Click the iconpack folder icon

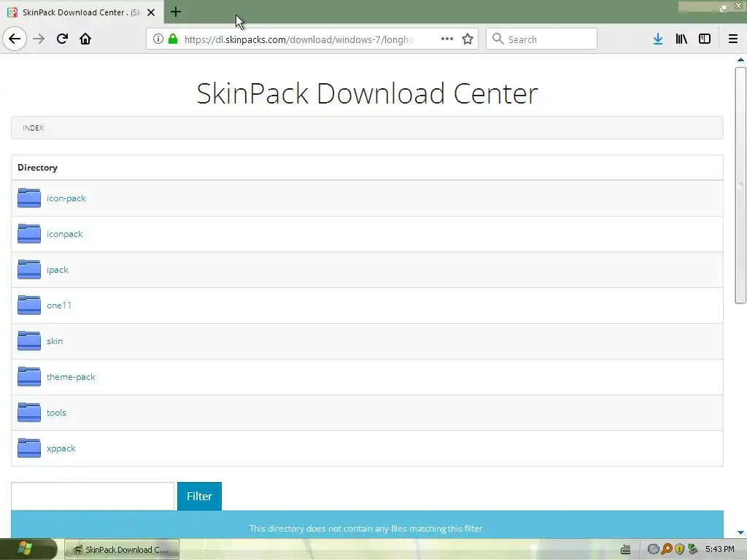tap(29, 234)
